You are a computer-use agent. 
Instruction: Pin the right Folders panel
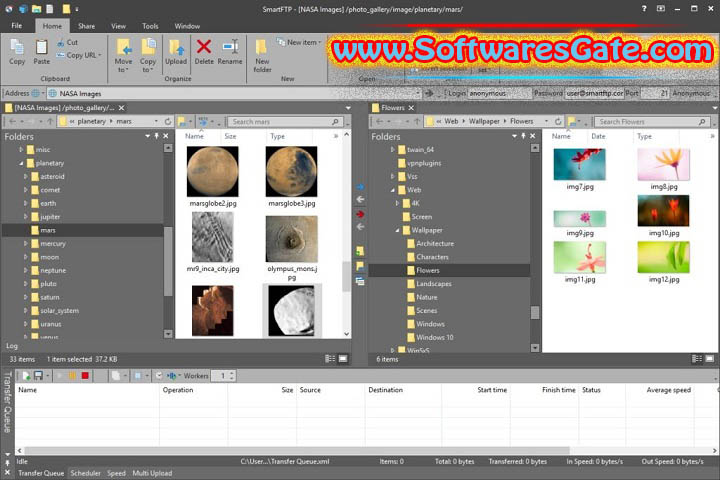click(523, 136)
